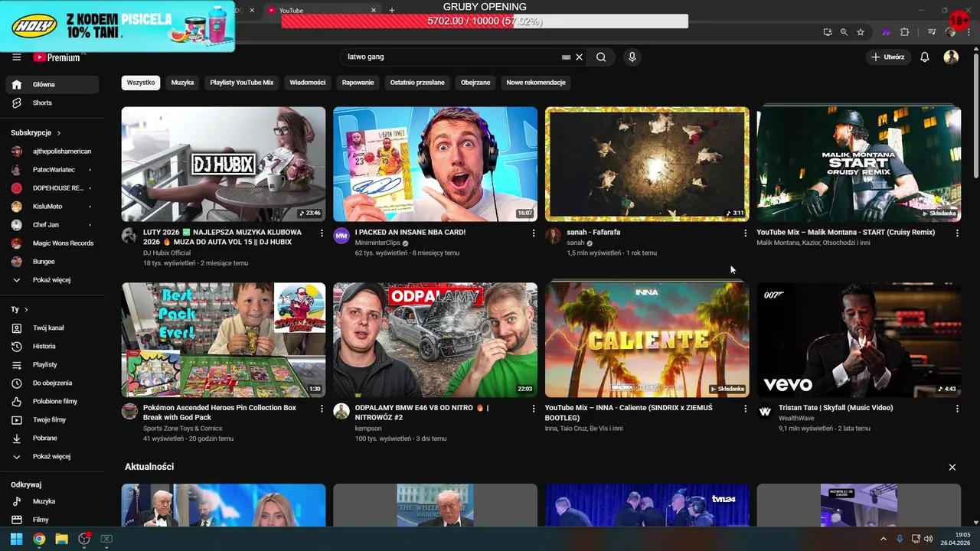The image size is (980, 551).
Task: Expand Pokaż więcej under Pobrane
Action: [52, 457]
